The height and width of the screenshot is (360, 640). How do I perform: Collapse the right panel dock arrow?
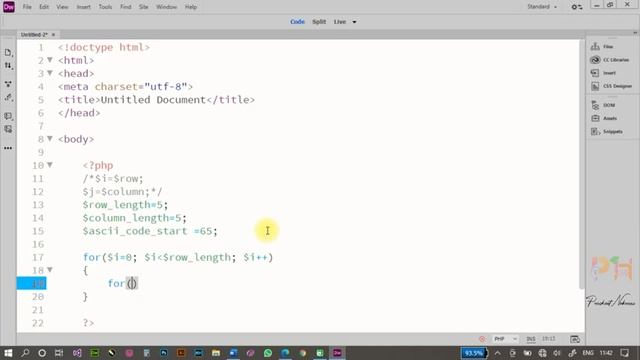[x=635, y=33]
